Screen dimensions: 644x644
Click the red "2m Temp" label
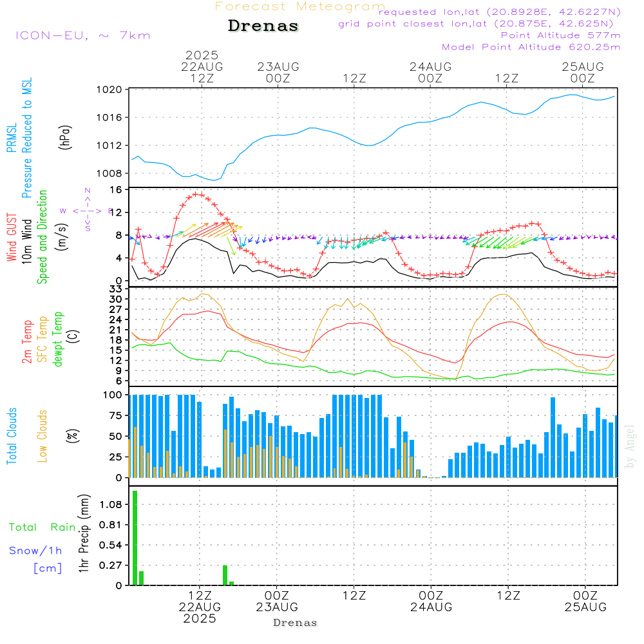tap(26, 342)
